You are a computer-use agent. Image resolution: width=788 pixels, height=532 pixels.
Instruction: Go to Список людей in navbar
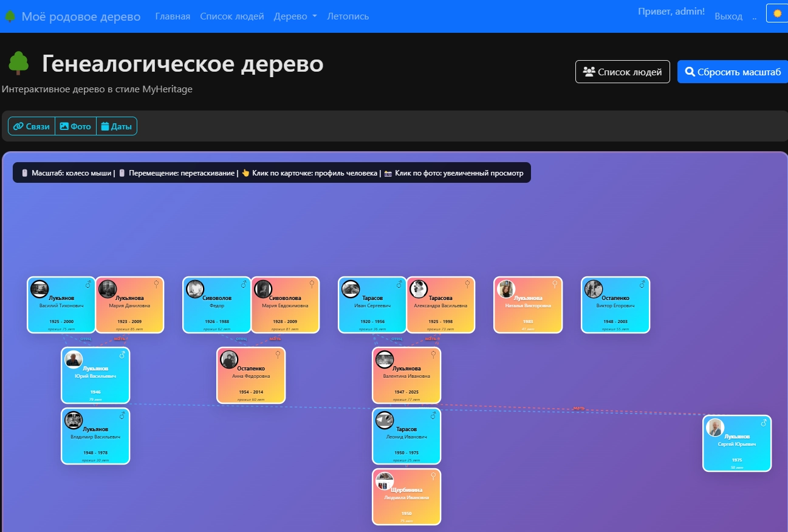point(232,16)
